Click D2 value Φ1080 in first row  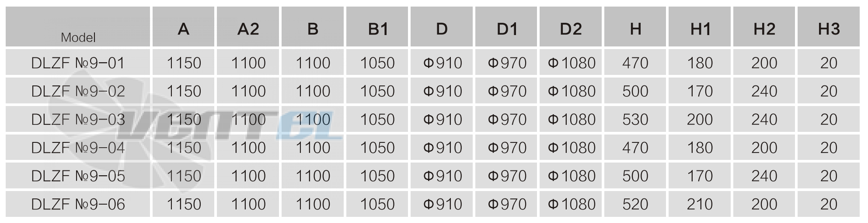(x=571, y=62)
